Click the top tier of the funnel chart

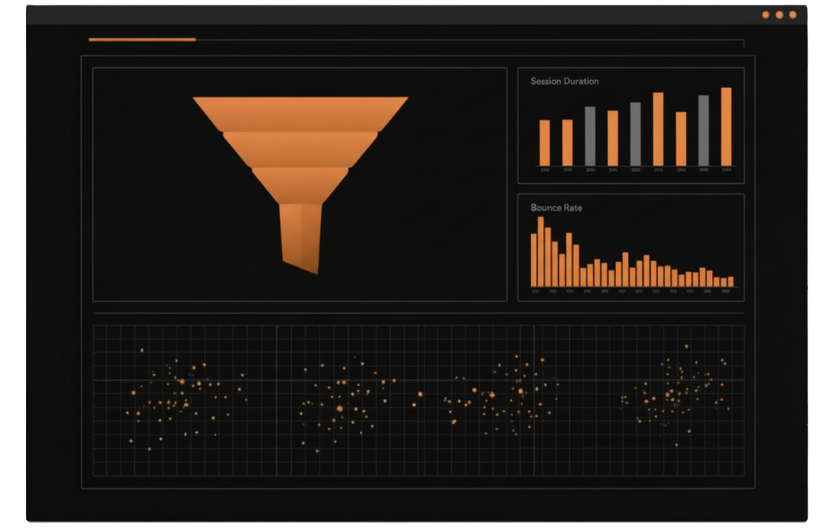pos(300,113)
